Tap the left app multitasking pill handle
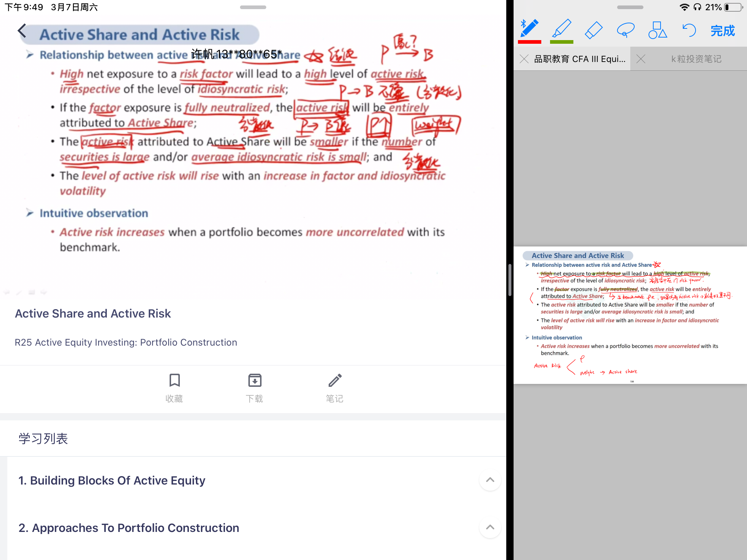 tap(253, 7)
